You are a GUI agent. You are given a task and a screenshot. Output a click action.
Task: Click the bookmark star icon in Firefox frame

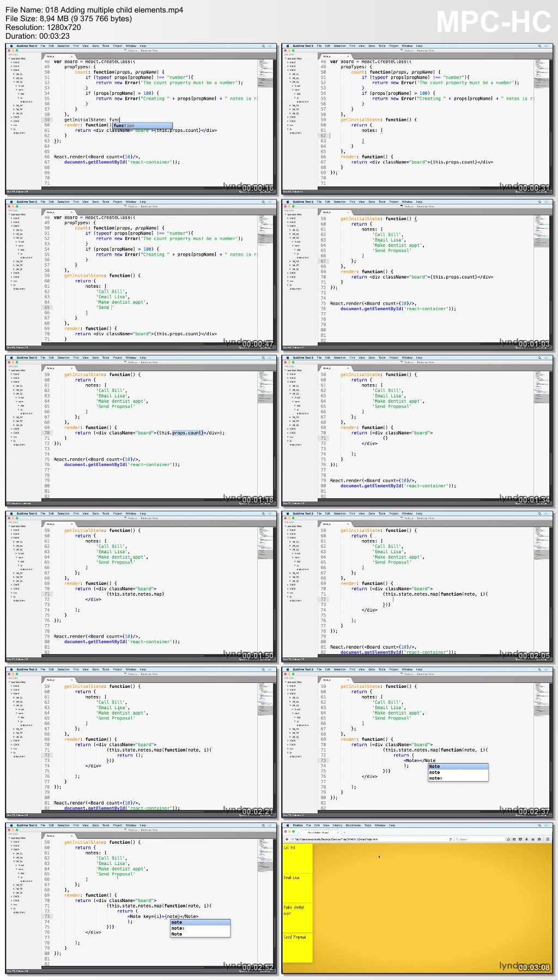click(x=508, y=839)
